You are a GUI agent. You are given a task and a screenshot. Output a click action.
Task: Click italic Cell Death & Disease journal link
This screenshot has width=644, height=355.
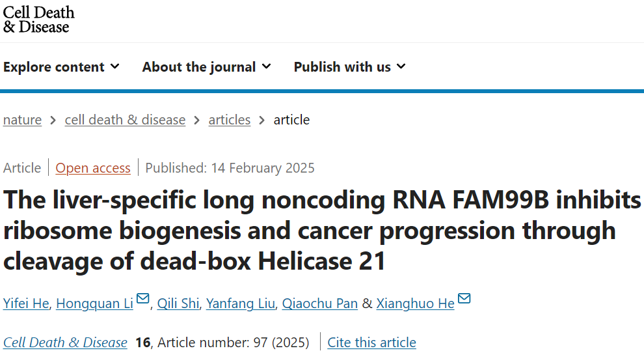pyautogui.click(x=65, y=342)
